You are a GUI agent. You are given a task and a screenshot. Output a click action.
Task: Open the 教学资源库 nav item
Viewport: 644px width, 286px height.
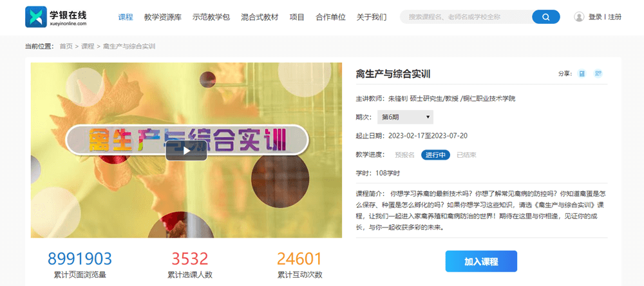click(x=163, y=17)
